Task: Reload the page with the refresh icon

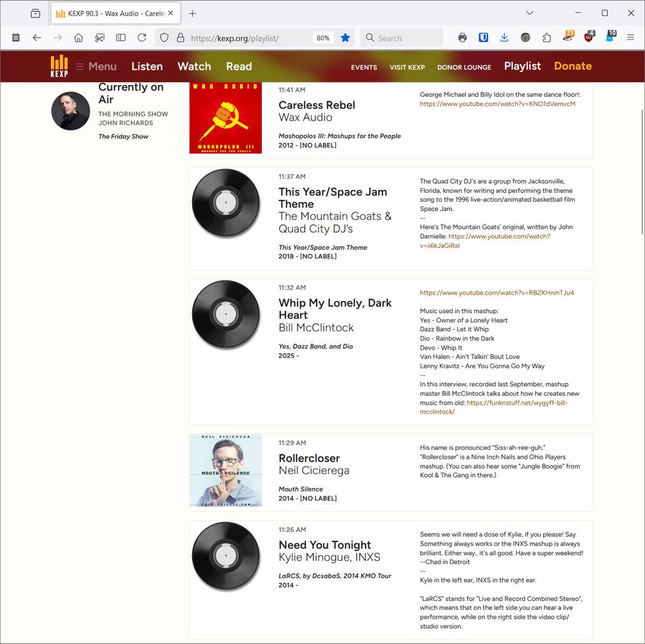Action: pyautogui.click(x=142, y=37)
